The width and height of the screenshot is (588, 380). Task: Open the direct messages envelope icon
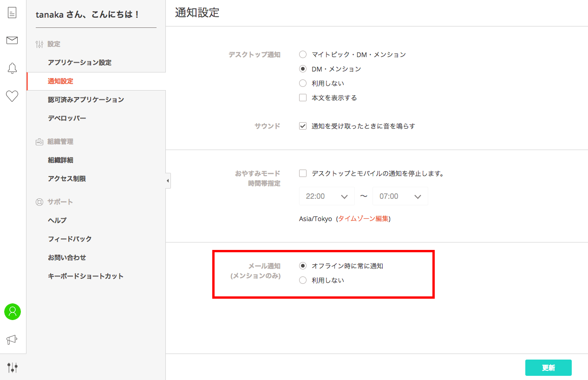(x=12, y=40)
